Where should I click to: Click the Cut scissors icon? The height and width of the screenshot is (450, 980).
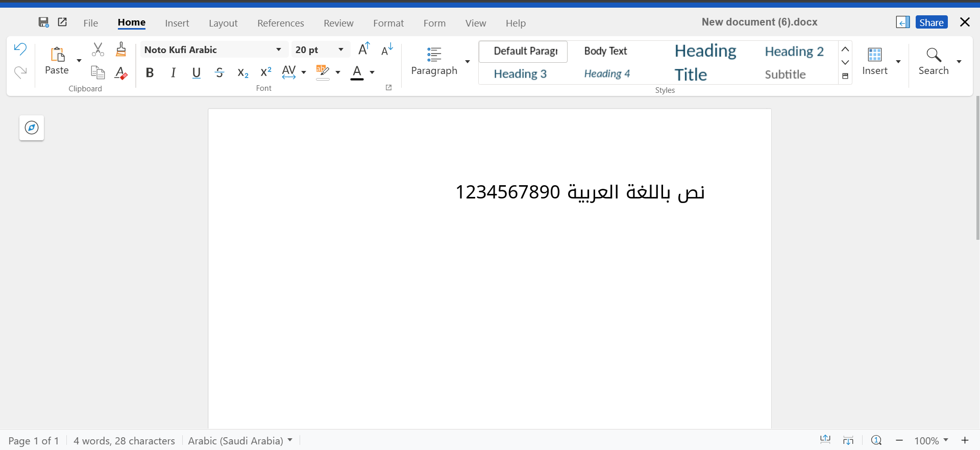pyautogui.click(x=97, y=49)
